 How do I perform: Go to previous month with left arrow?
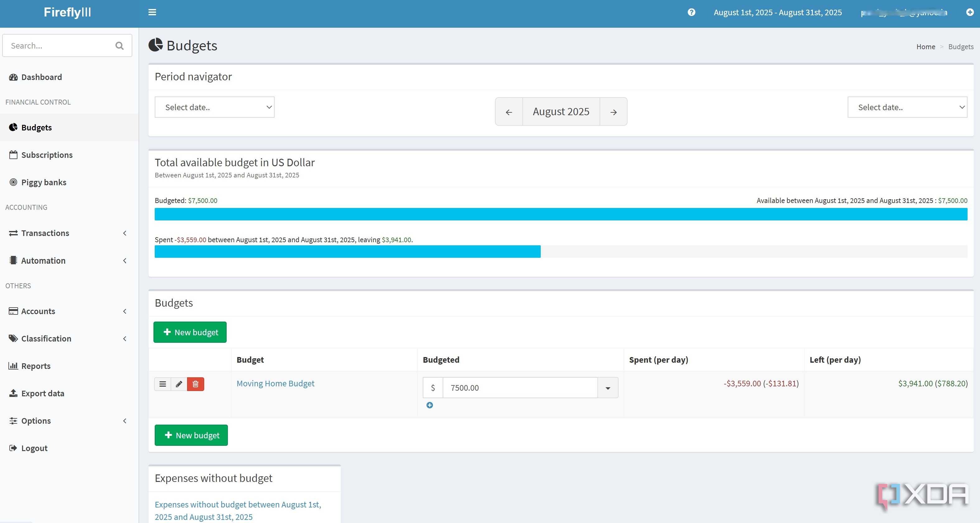[509, 112]
